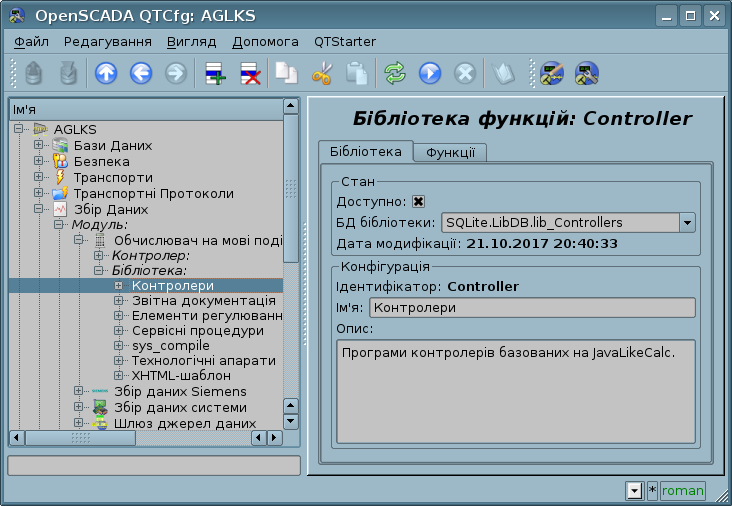Copy the item with the copy icon

click(286, 73)
